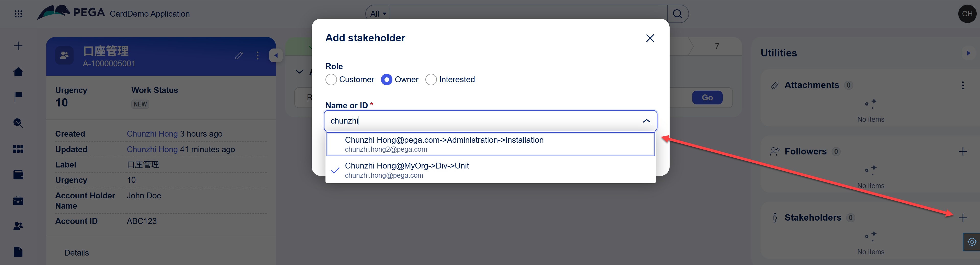Open the briefcase icon in the sidebar
Viewport: 980px width, 265px height.
pos(18,200)
